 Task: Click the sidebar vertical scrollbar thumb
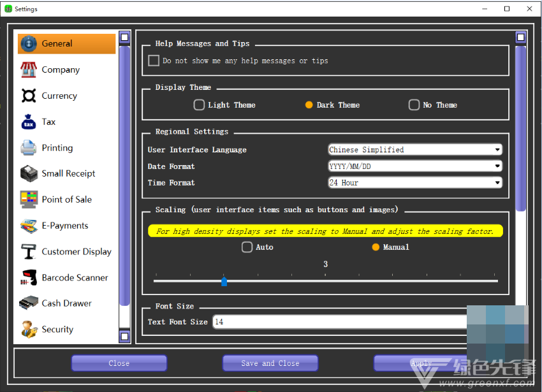125,176
